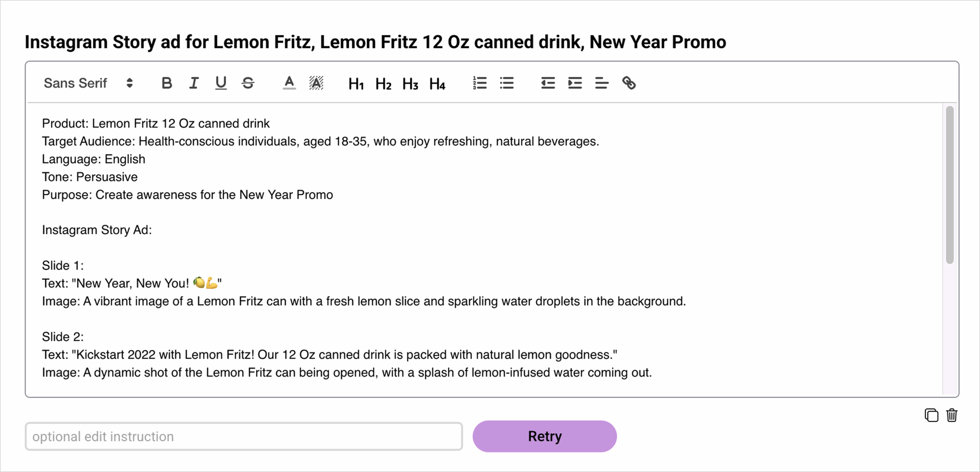This screenshot has width=980, height=472.
Task: Insert a numbered ordered list
Action: 480,83
